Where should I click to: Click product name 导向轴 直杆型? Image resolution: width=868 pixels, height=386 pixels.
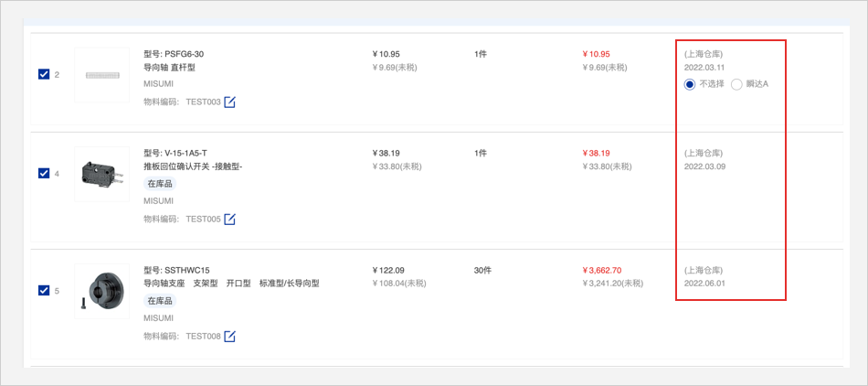(x=169, y=68)
